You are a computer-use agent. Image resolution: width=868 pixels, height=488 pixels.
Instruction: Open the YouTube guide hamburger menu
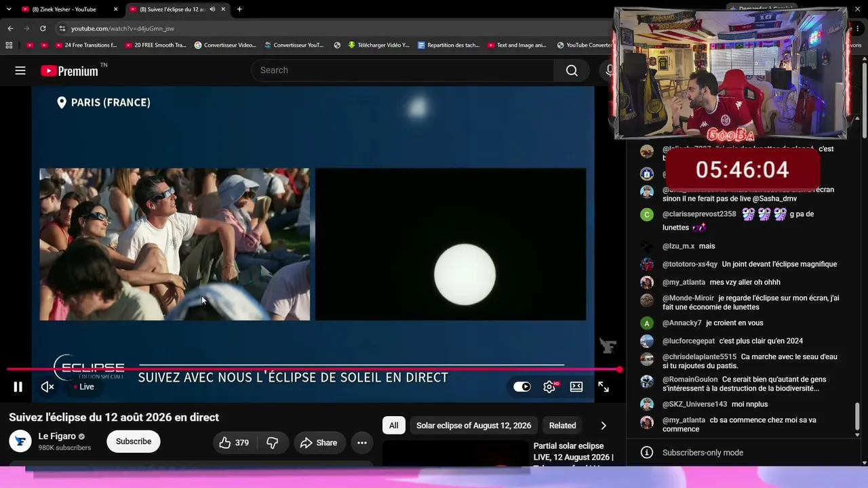click(20, 70)
